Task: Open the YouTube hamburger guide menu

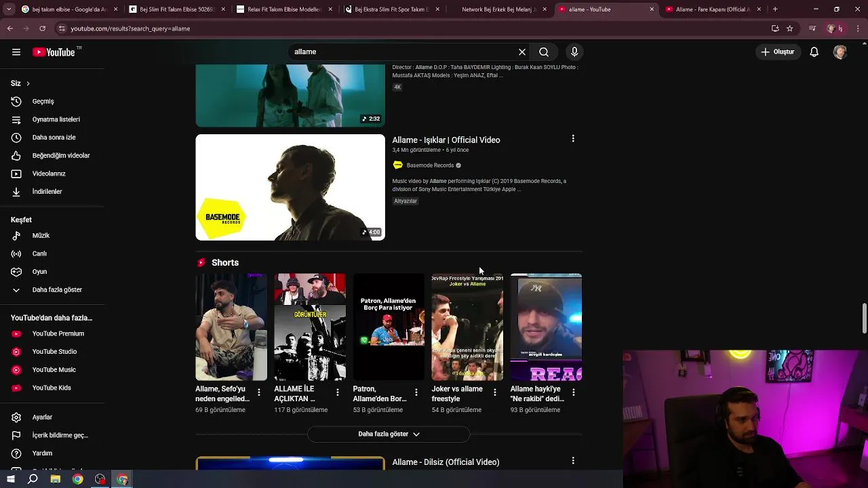Action: point(16,52)
